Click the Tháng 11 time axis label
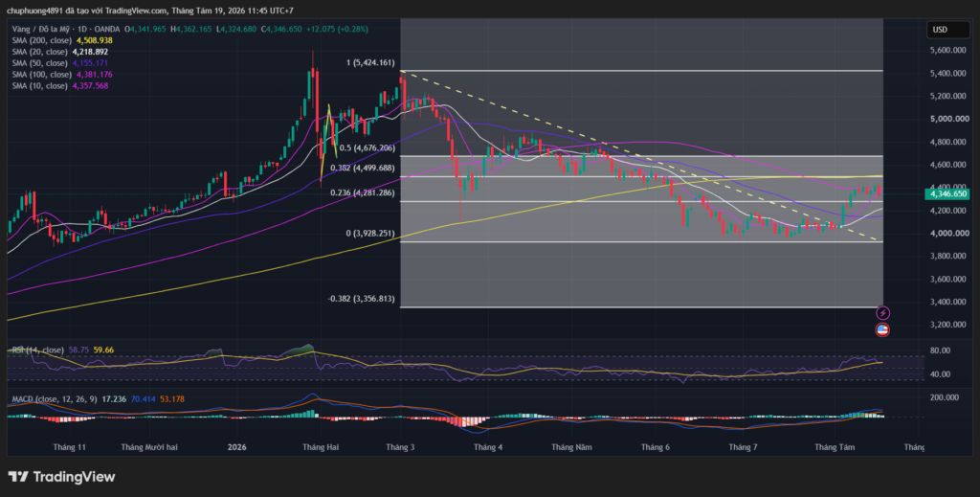 click(x=69, y=447)
